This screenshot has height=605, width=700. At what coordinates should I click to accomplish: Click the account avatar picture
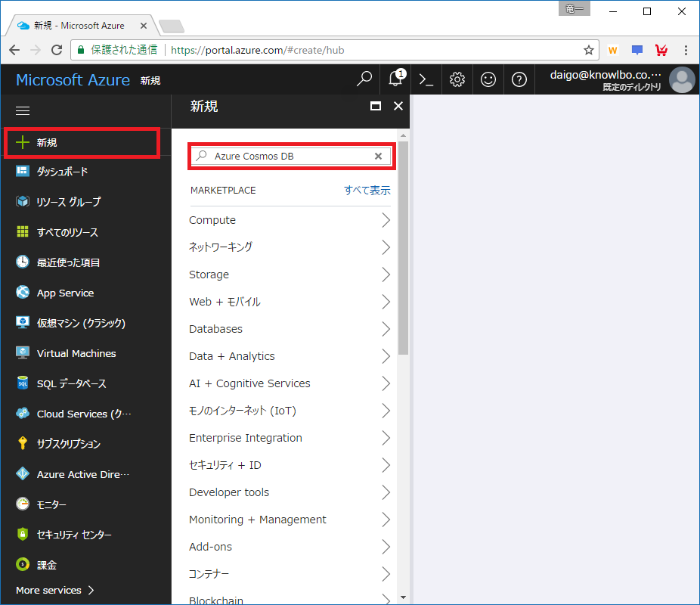coord(682,79)
